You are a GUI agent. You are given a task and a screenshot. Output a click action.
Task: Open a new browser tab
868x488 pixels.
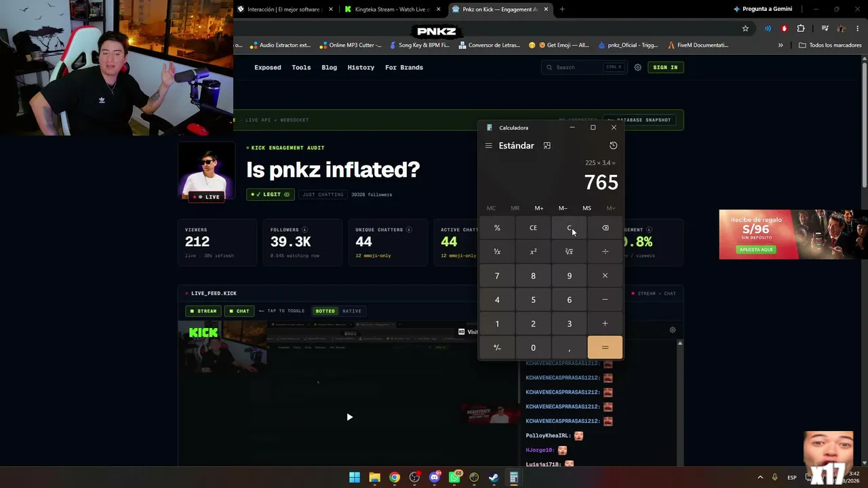pos(562,9)
